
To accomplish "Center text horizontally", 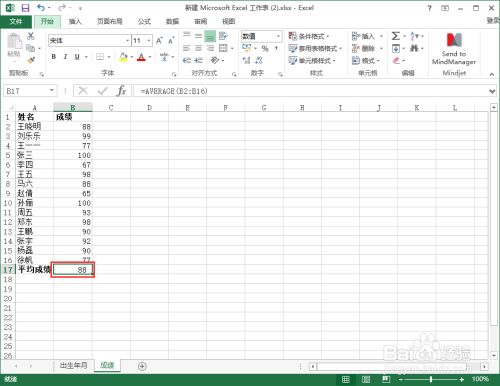I will click(x=198, y=48).
